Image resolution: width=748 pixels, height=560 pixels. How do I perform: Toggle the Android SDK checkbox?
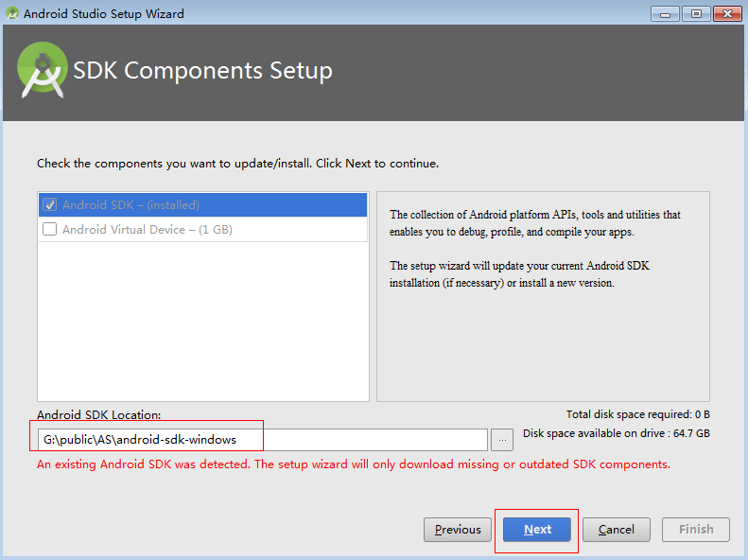click(50, 204)
